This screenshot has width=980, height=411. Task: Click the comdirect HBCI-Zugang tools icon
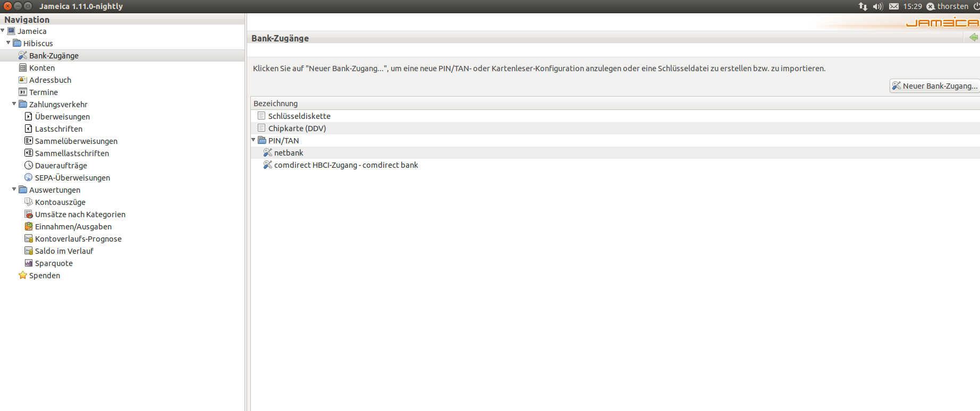click(x=268, y=165)
